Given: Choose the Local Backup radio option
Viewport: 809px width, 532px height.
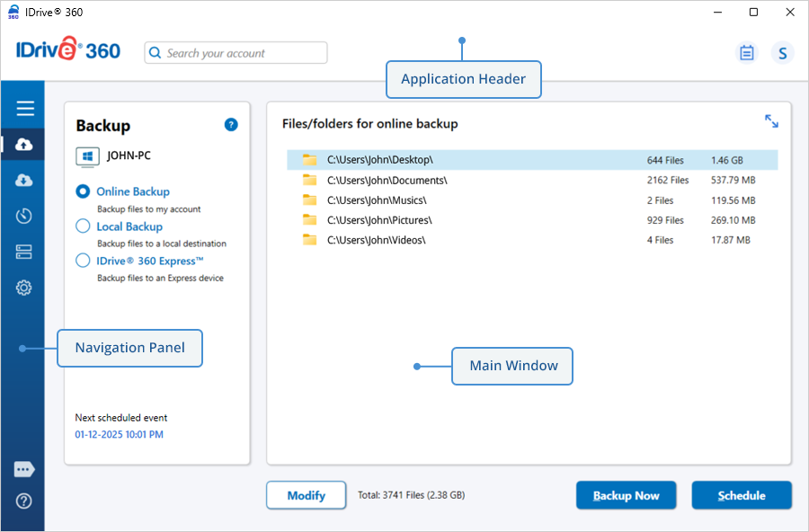Looking at the screenshot, I should point(83,226).
